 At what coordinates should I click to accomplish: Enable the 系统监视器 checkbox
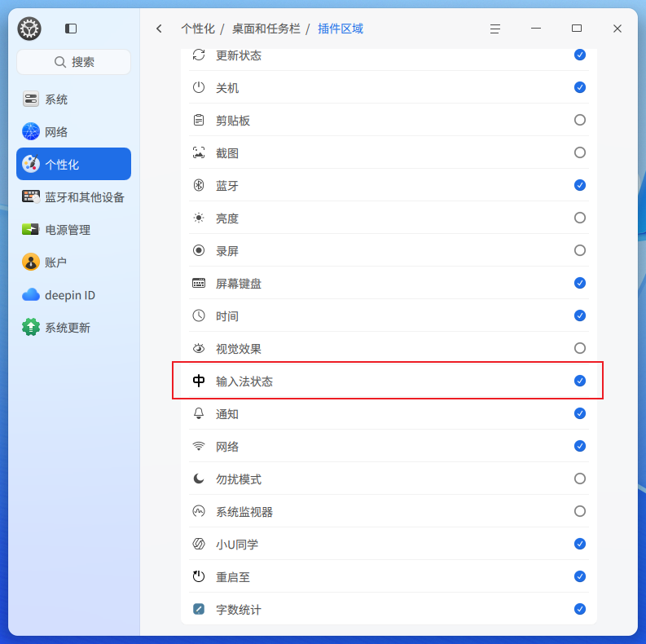click(x=580, y=511)
